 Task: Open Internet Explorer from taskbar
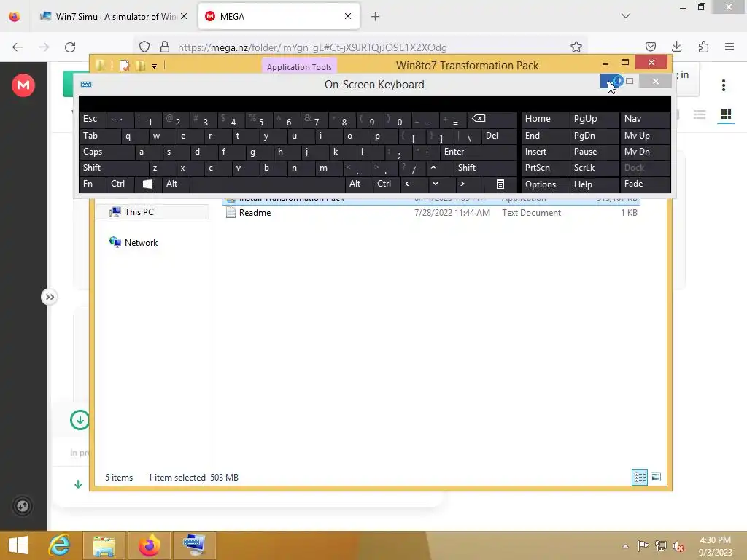point(60,545)
